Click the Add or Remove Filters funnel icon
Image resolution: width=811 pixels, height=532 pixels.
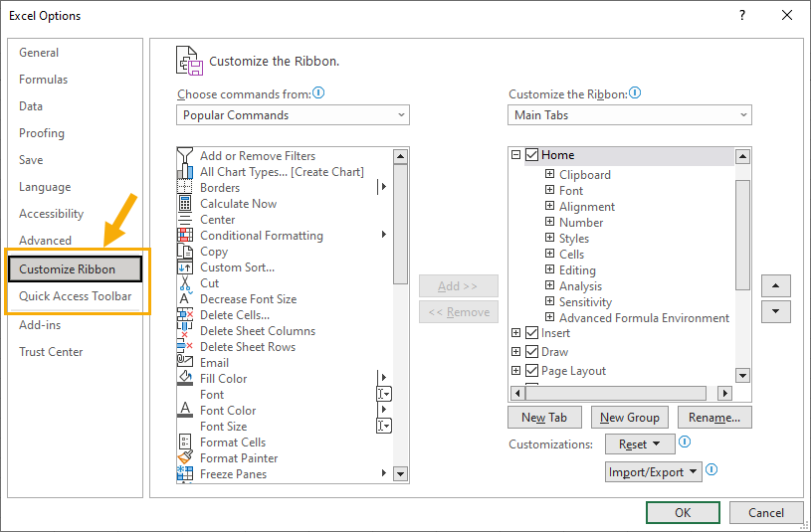[x=185, y=155]
